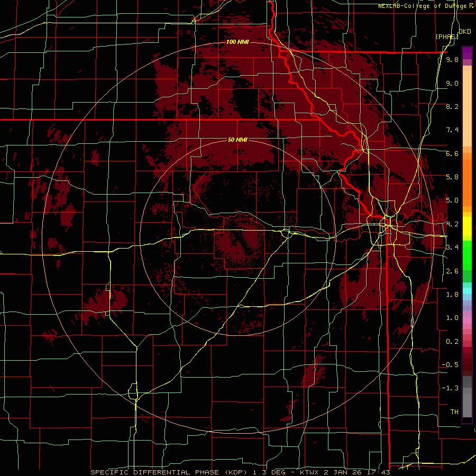The height and width of the screenshot is (476, 476).
Task: Click the 8.2 scale value
Action: [x=452, y=106]
